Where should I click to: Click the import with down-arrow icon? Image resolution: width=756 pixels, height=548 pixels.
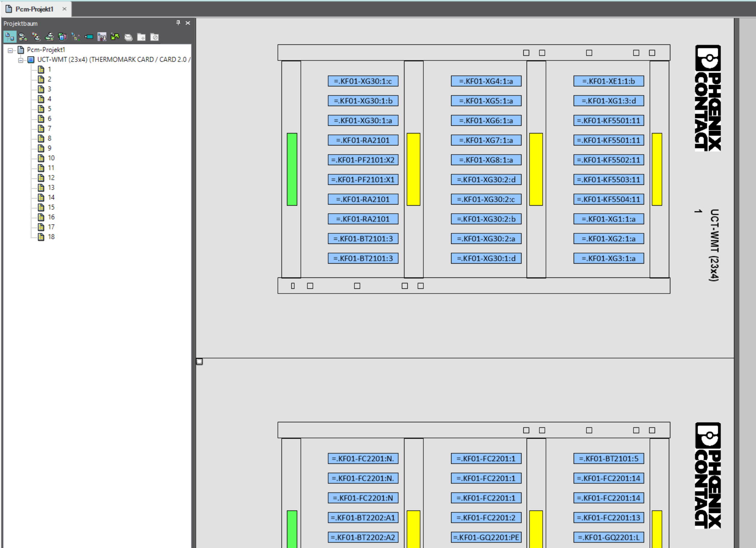click(x=102, y=37)
